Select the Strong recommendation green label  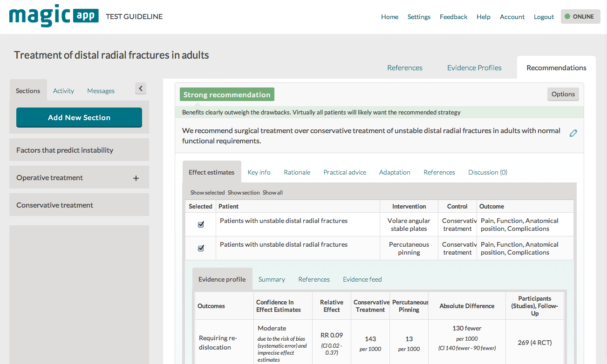(x=227, y=94)
